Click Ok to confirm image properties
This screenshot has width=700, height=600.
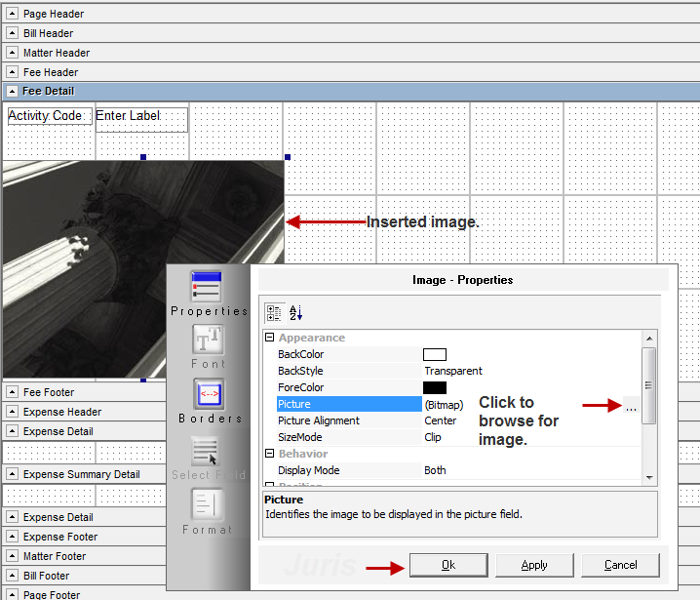pyautogui.click(x=447, y=565)
